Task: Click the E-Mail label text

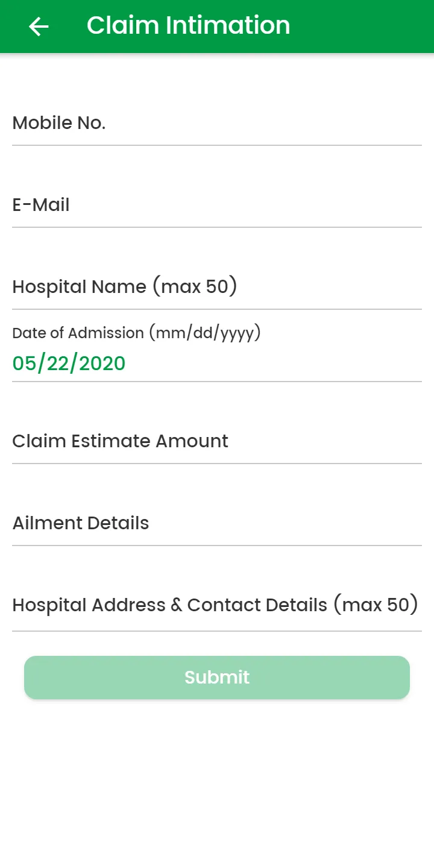Action: click(x=41, y=205)
